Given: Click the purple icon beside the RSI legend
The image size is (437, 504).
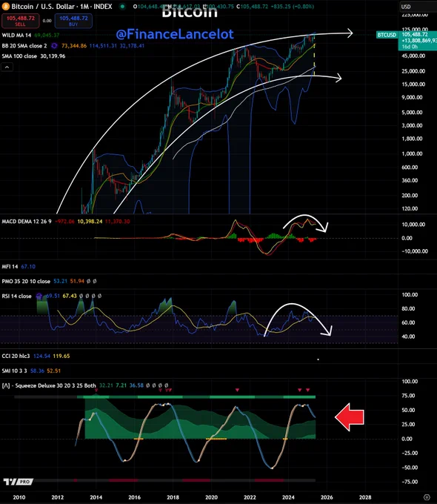Looking at the screenshot, I should click(x=39, y=296).
